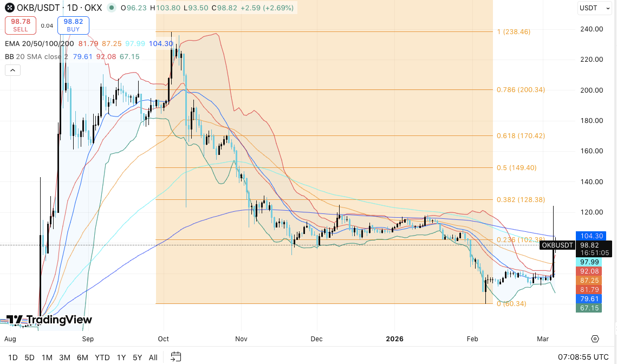Click the SELL button at 98.78
The image size is (617, 364).
[x=21, y=25]
